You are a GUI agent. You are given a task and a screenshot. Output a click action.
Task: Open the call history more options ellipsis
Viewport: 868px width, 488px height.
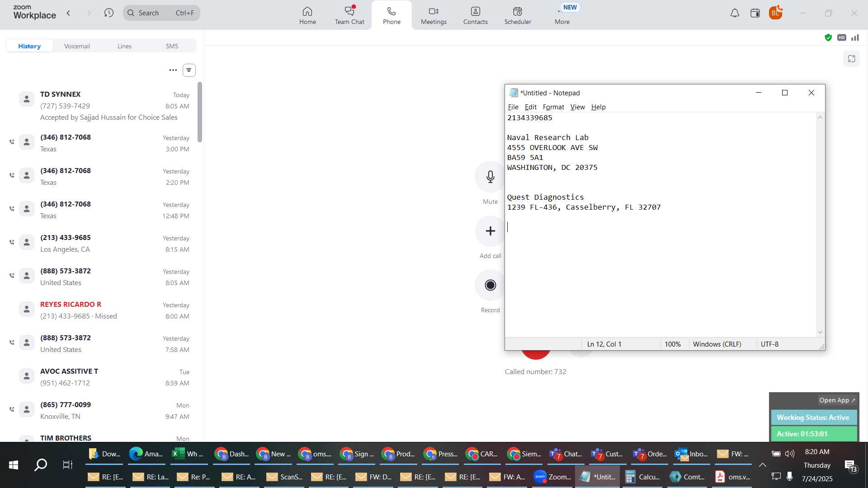173,70
